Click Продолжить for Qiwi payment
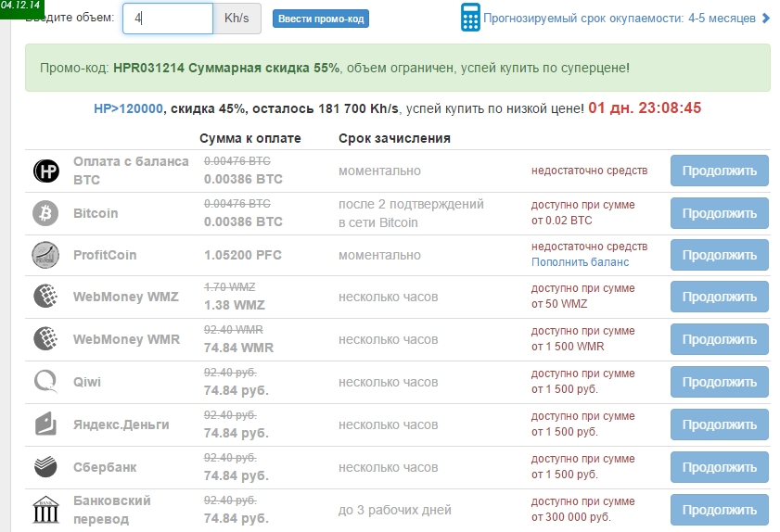Image resolution: width=780 pixels, height=532 pixels. 719,382
